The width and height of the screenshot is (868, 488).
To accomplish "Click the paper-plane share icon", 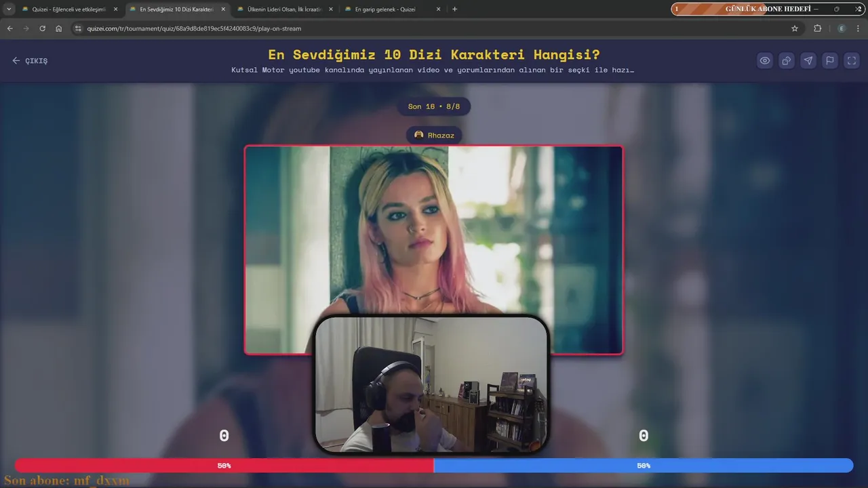I will (808, 60).
